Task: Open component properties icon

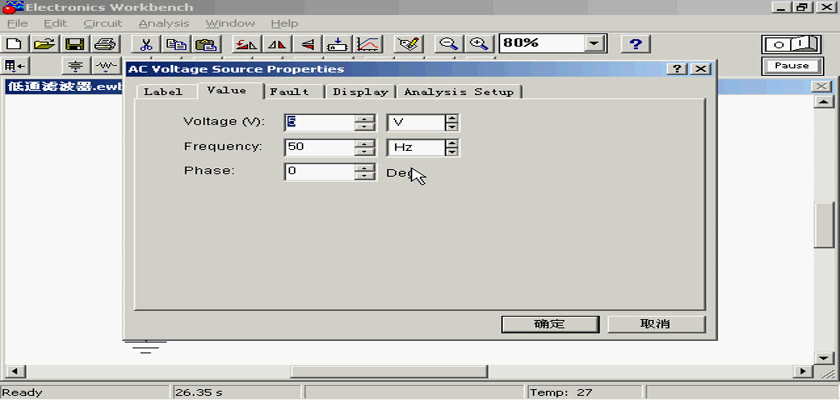Action: (409, 44)
